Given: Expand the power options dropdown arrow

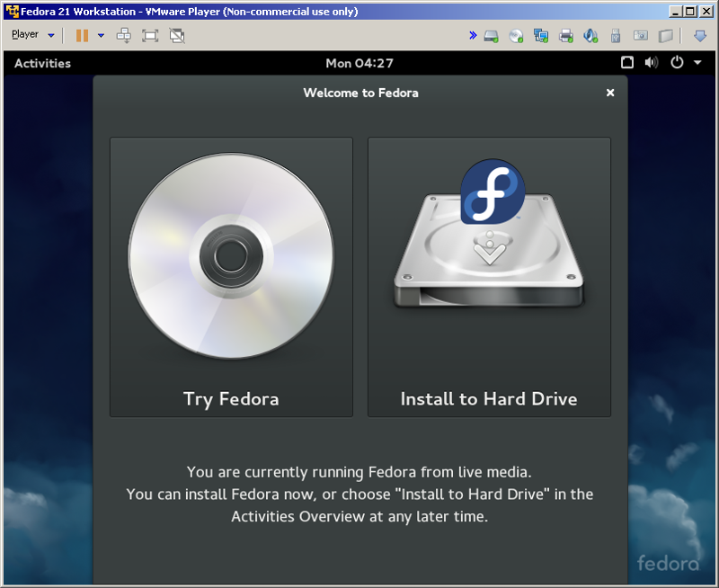Looking at the screenshot, I should 101,35.
